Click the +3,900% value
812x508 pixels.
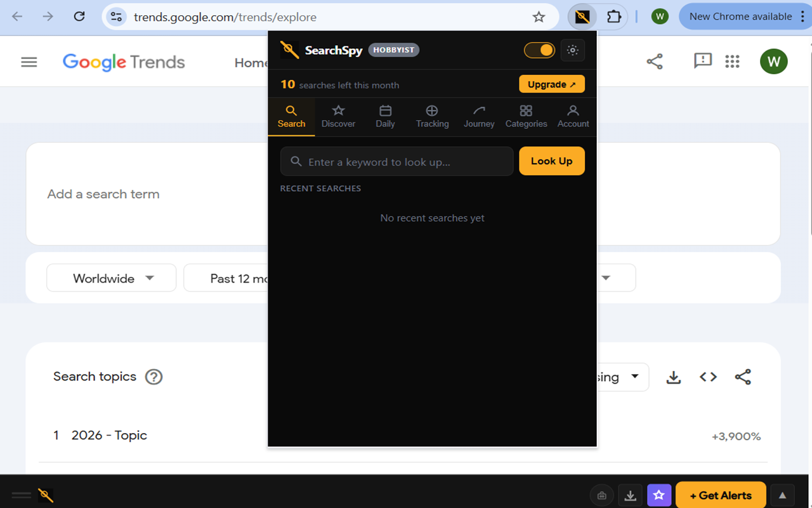pos(736,436)
